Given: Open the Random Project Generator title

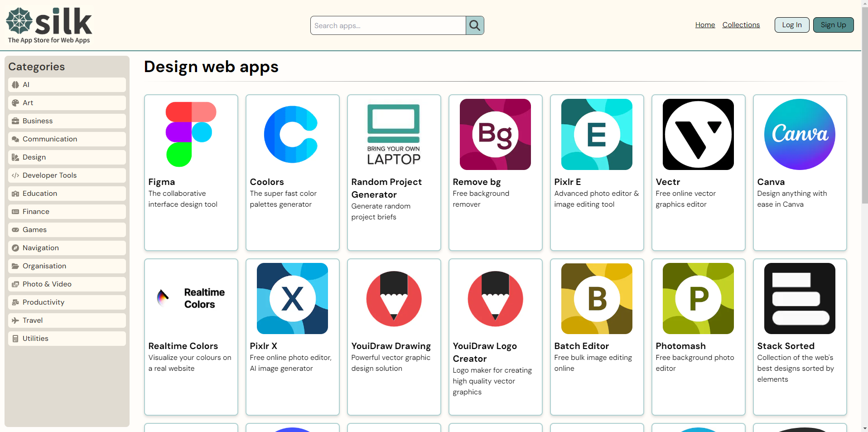Looking at the screenshot, I should (x=386, y=188).
